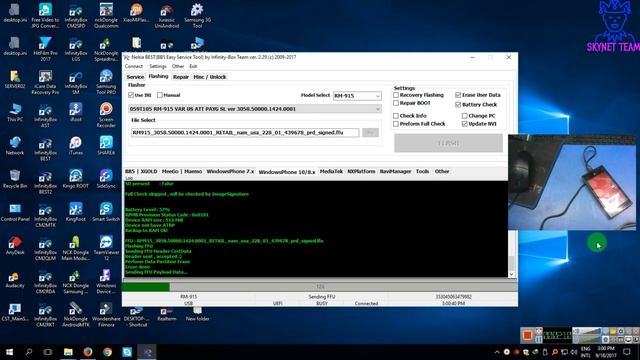The height and width of the screenshot is (360, 640).
Task: Click the phone webcam overlay thumbnail
Action: coord(572,182)
